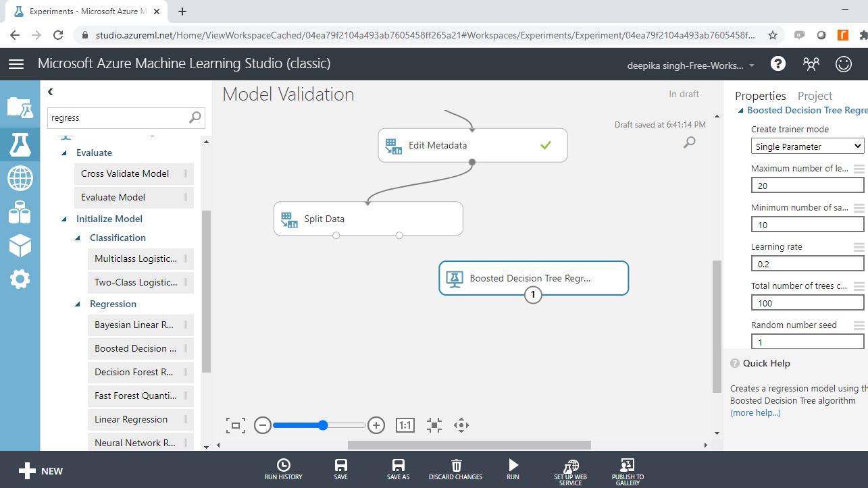Viewport: 868px width, 488px height.
Task: Collapse the Regression subcategory
Action: pyautogui.click(x=78, y=304)
